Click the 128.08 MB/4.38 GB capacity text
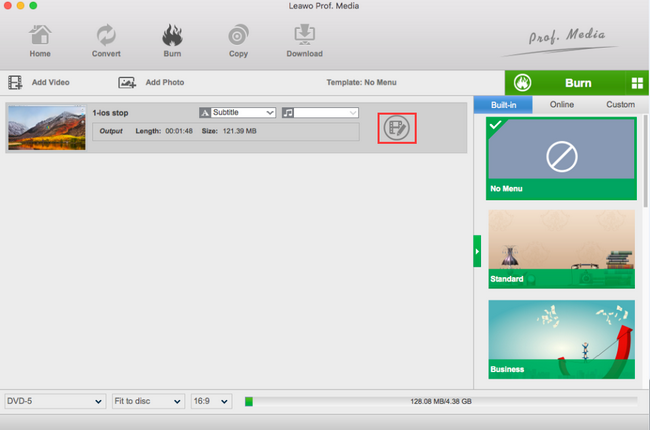This screenshot has width=650, height=430. (x=441, y=401)
